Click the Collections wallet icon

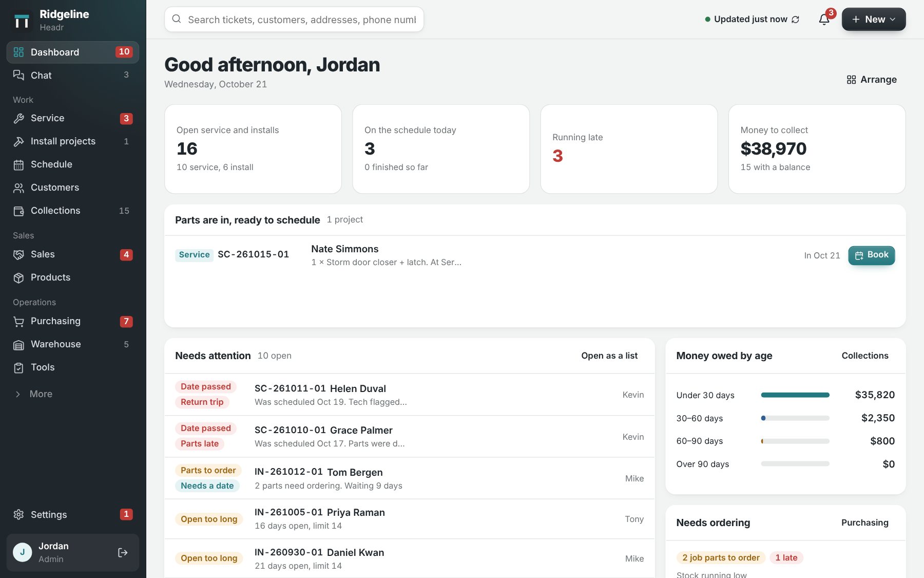[18, 211]
